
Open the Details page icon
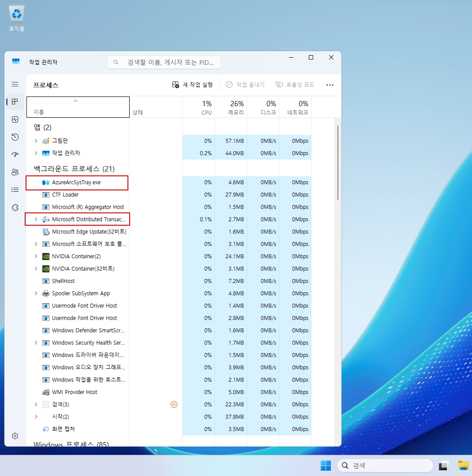click(15, 190)
